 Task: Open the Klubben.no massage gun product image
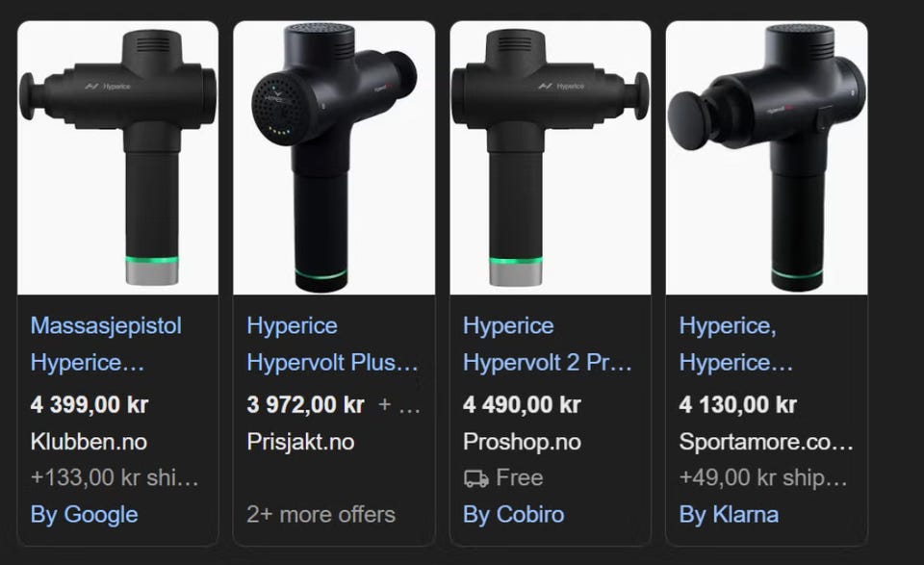coord(117,158)
